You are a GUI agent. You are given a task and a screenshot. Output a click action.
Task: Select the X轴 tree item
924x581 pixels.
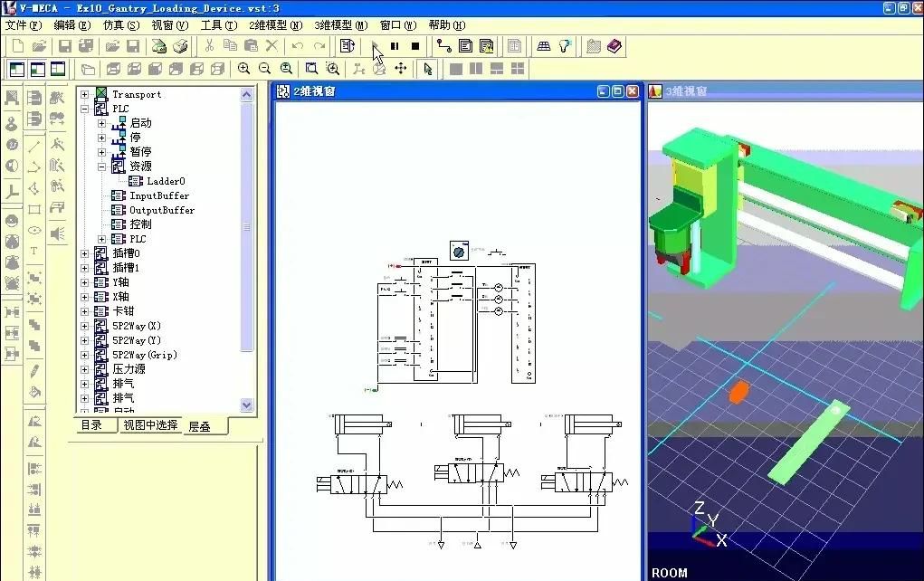coord(120,297)
